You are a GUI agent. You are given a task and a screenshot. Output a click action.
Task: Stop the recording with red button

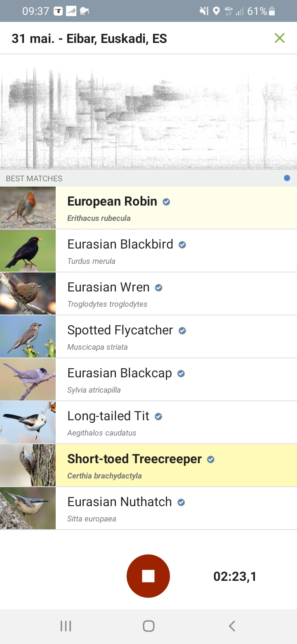click(x=148, y=576)
